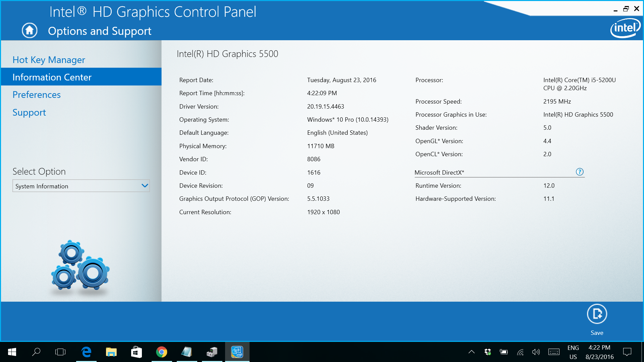
Task: Click the battery status icon
Action: [x=504, y=352]
